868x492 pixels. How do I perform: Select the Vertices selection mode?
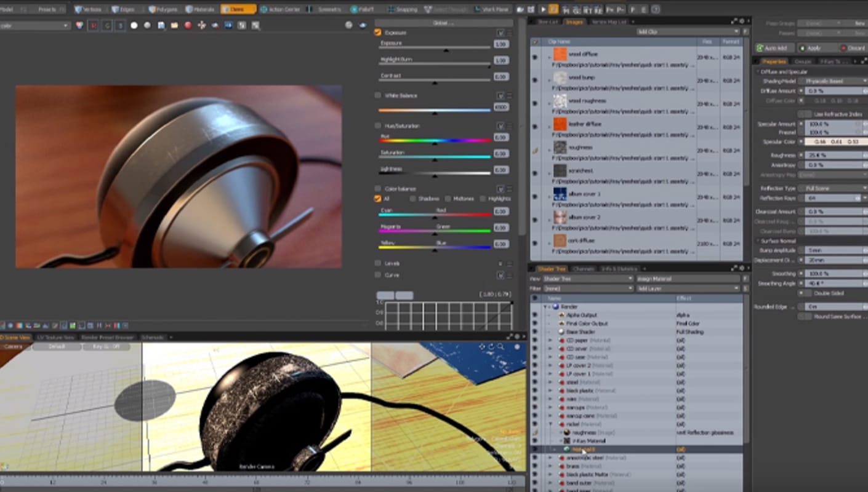pos(88,9)
